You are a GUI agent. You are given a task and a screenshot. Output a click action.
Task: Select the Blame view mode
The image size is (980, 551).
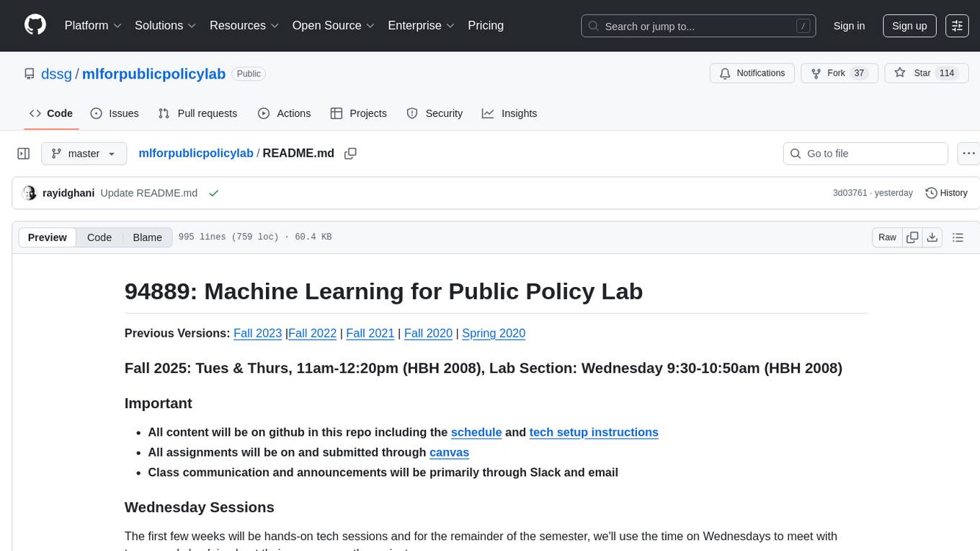tap(148, 237)
